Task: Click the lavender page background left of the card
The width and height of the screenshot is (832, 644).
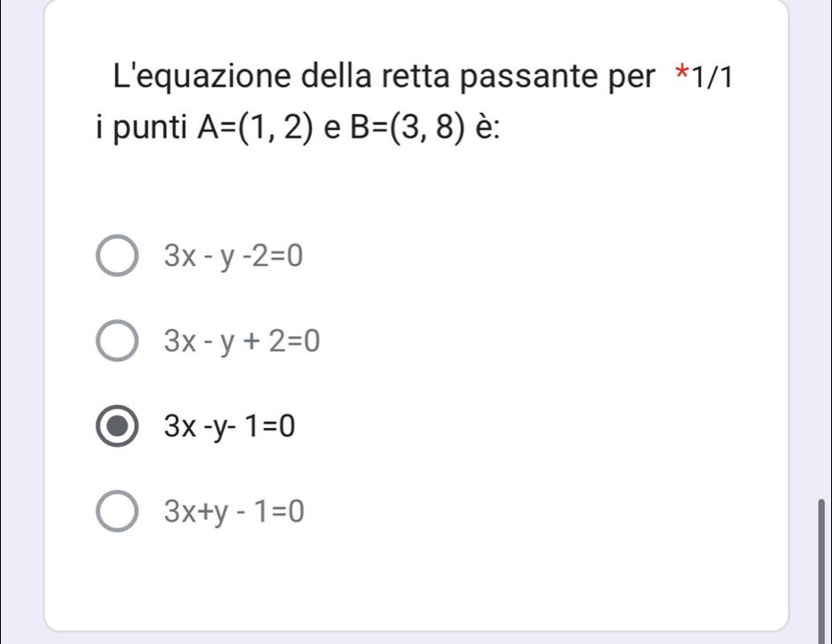Action: point(20,321)
